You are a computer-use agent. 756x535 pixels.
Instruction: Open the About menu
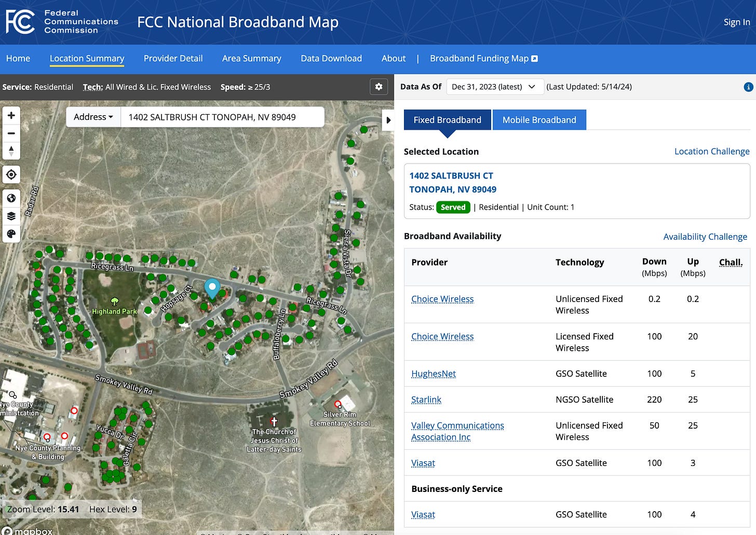point(394,58)
